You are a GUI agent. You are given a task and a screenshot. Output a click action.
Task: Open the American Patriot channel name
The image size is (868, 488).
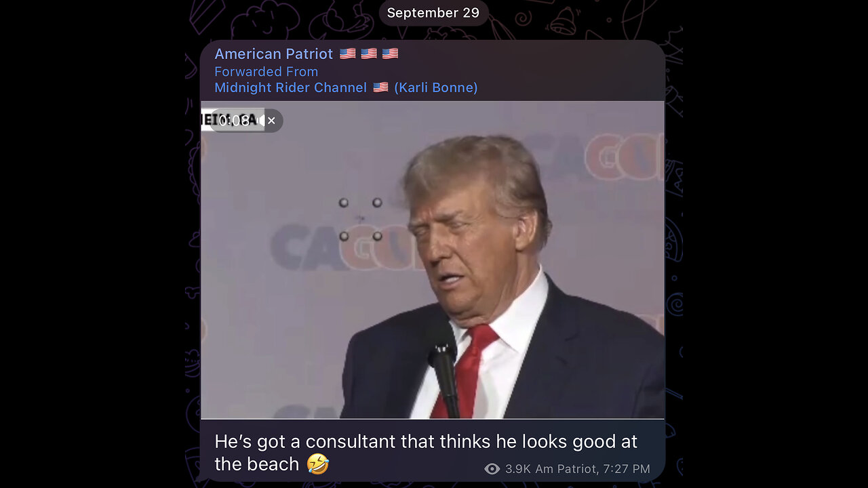[273, 54]
